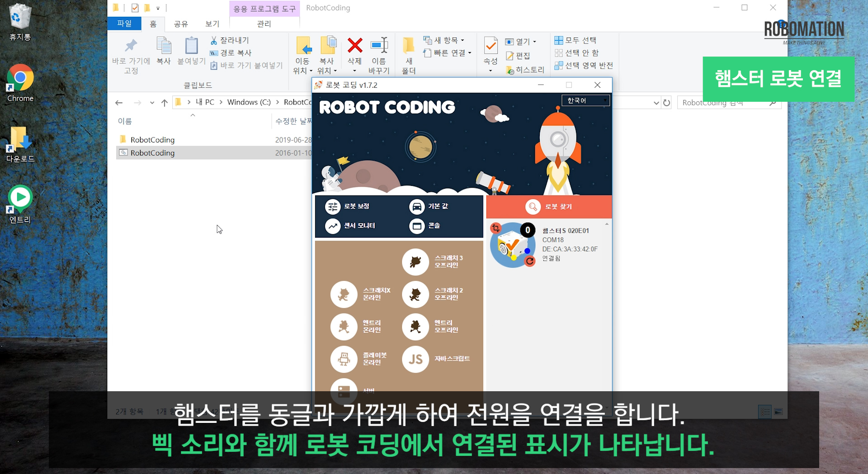
Task: Launch Scratch 2 Offline (스크래치 2 오프라인)
Action: (415, 294)
